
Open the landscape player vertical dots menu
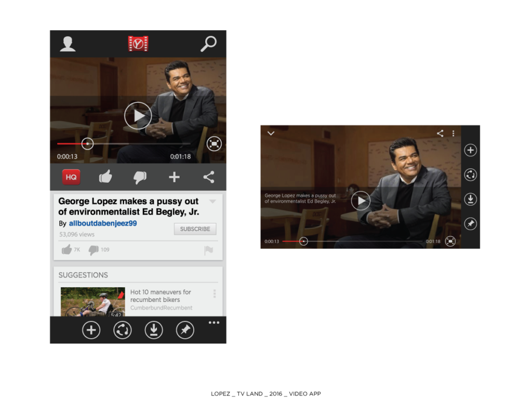tap(453, 134)
